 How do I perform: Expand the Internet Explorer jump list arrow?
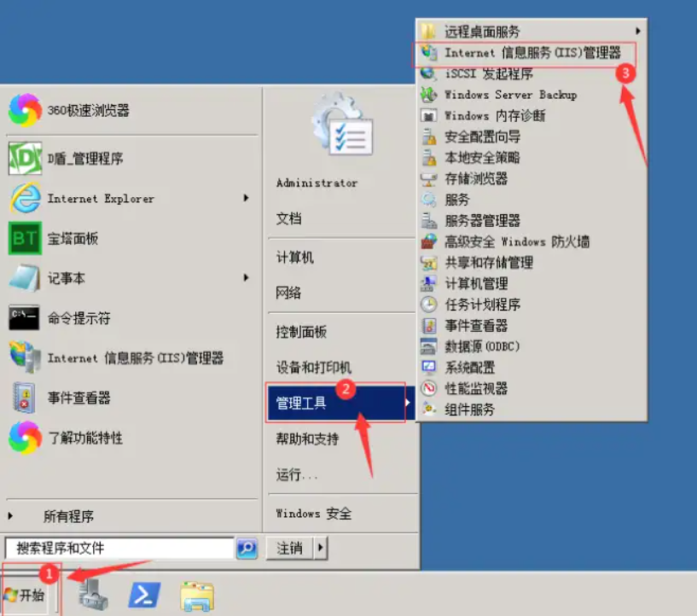pos(246,199)
